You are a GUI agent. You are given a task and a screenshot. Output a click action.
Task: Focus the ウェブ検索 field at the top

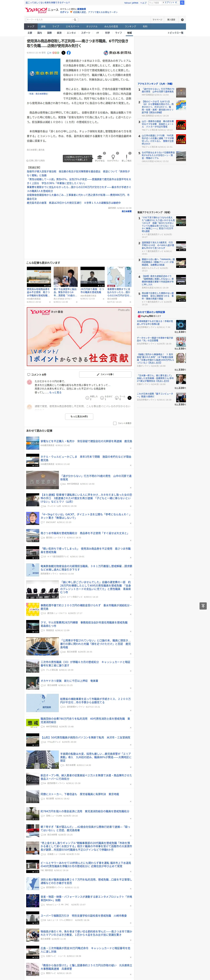click(x=155, y=3)
